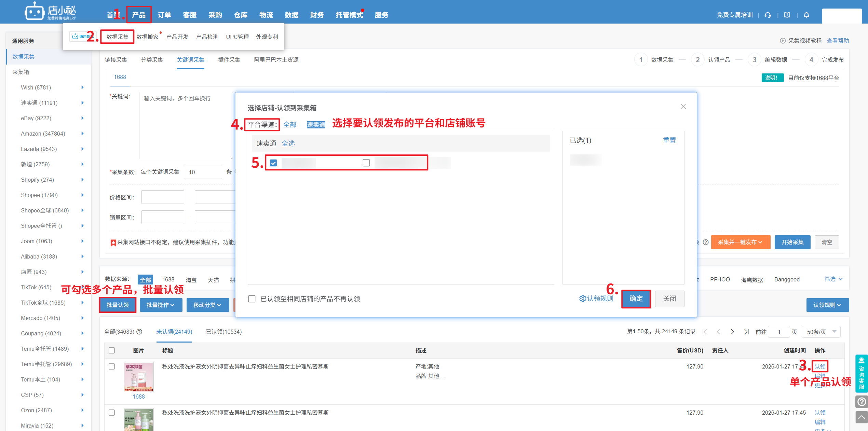Go to last page arrow icon
Screen dimensions: 868x431
coord(746,332)
